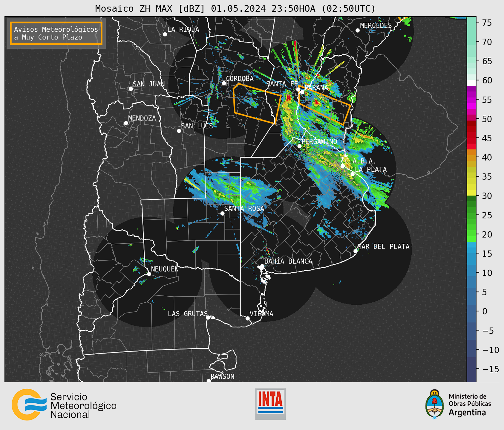Click the PARANÁ city label

click(316, 88)
